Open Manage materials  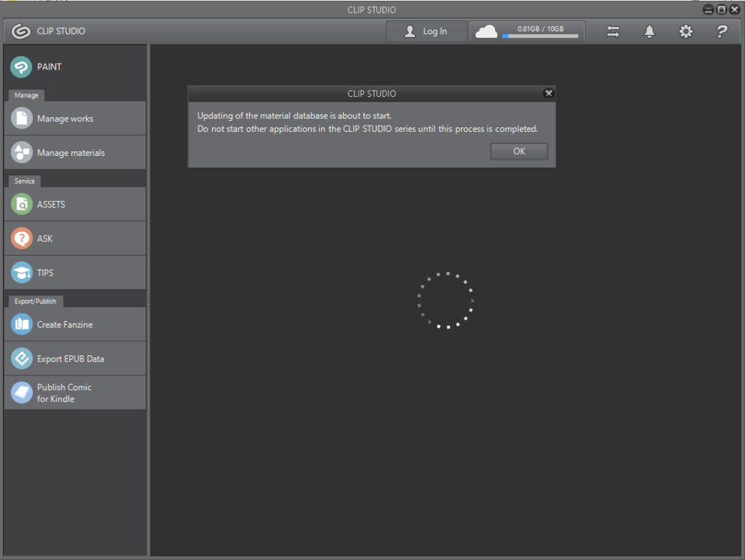(x=70, y=152)
